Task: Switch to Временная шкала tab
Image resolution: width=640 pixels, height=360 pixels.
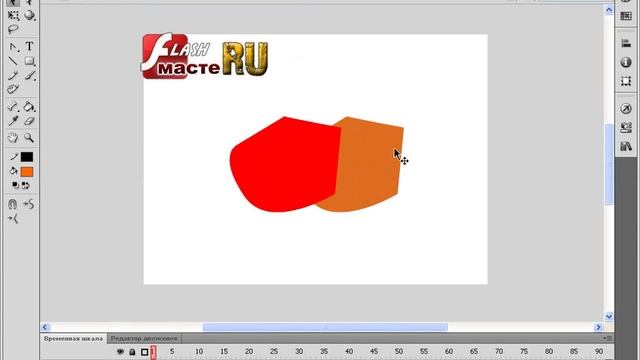Action: tap(73, 339)
